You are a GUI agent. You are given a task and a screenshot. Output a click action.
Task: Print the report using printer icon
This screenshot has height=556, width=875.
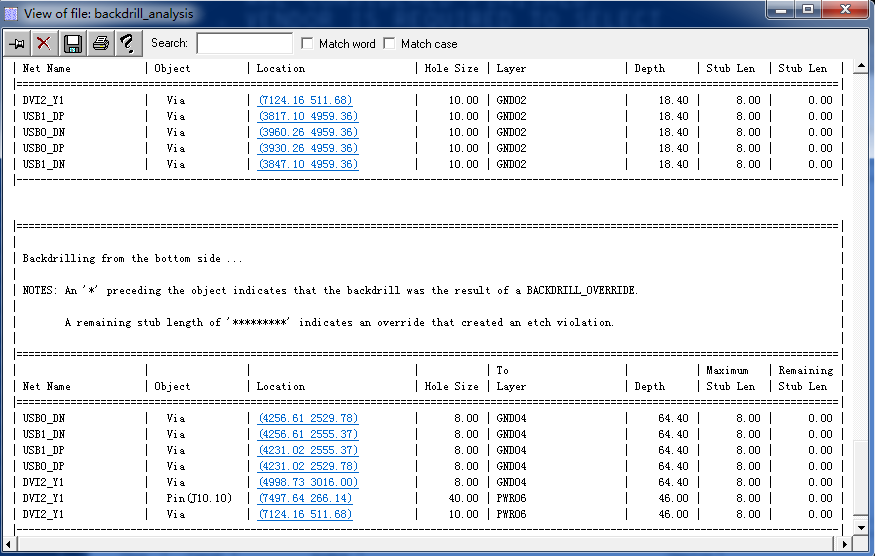[x=100, y=44]
